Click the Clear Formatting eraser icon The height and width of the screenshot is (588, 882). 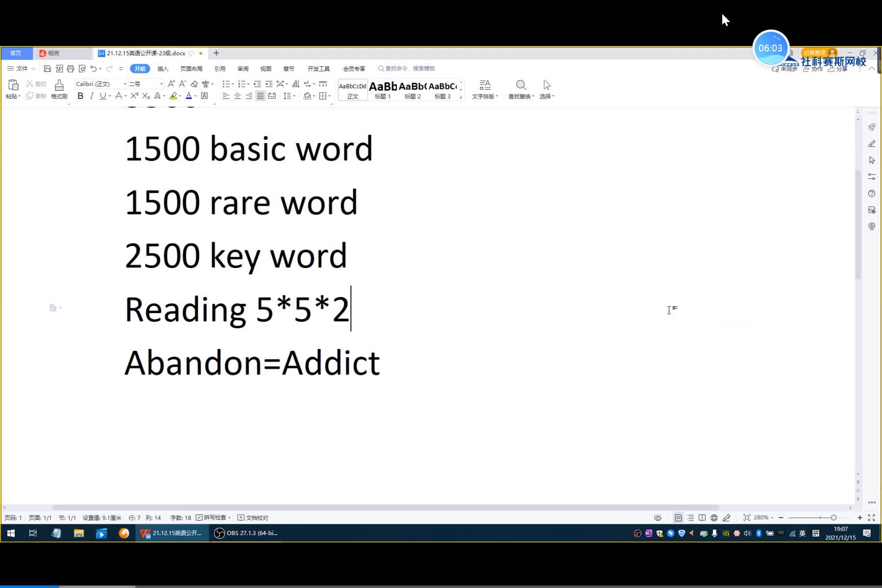click(194, 84)
